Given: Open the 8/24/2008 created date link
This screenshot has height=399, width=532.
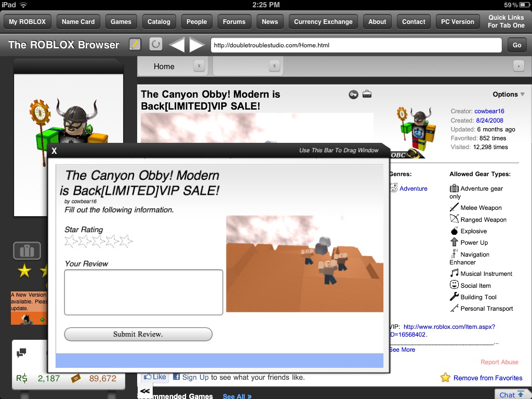Looking at the screenshot, I should [489, 120].
